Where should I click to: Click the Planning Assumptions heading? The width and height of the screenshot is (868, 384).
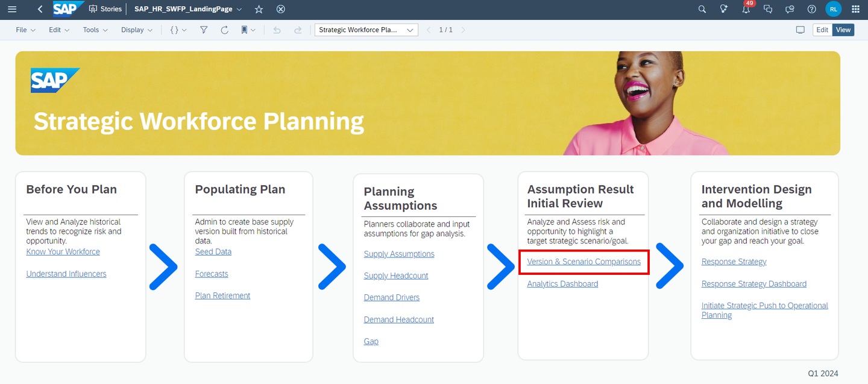coord(401,198)
